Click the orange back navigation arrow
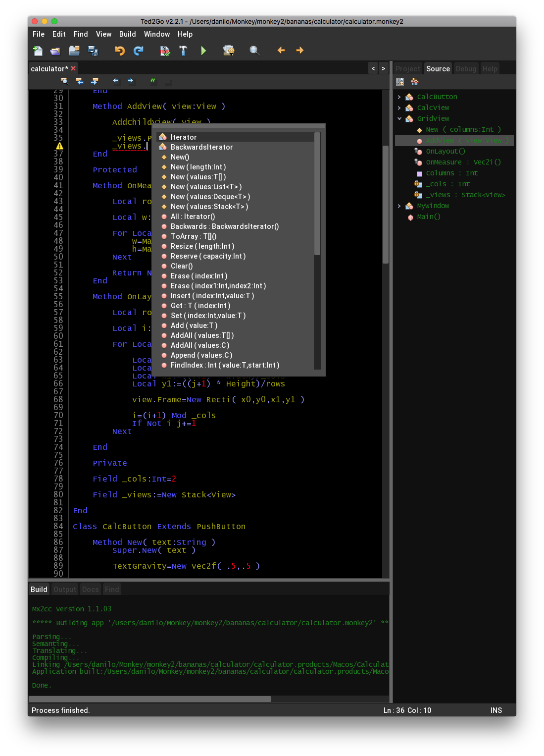This screenshot has width=544, height=756. [x=281, y=51]
